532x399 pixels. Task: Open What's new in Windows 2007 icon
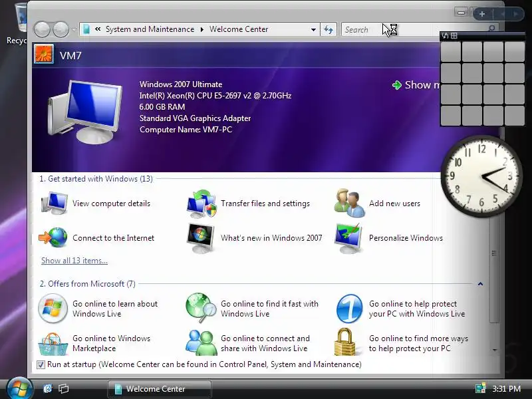201,238
